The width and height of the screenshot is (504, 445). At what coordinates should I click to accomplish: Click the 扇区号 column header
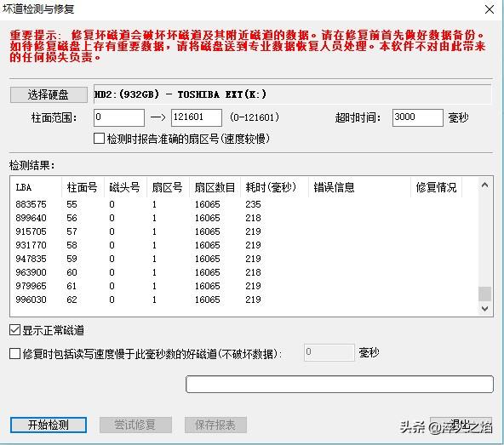click(168, 187)
